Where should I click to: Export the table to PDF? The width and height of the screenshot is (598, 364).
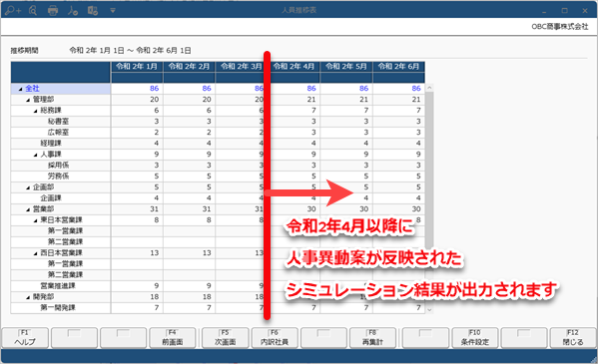tap(73, 11)
